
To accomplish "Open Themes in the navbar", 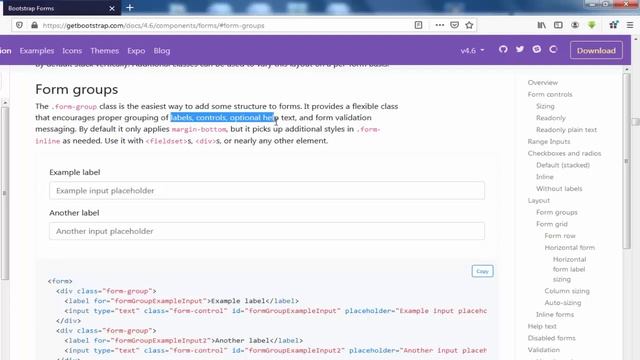I will click(104, 51).
